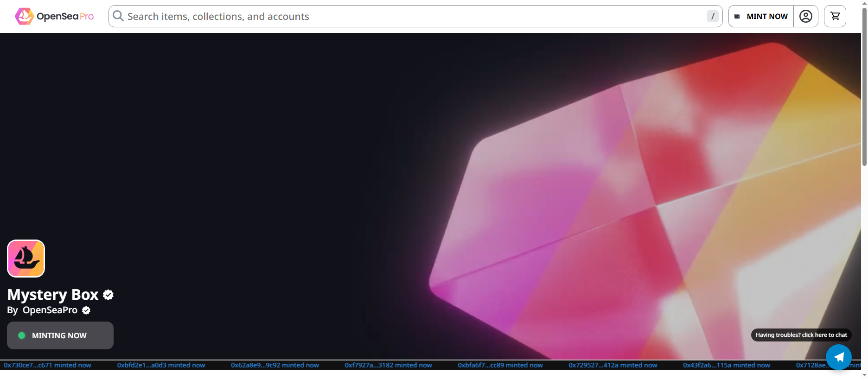Screen dimensions: 868x379
Task: Open the OpenSeaPro creator link
Action: (x=50, y=310)
